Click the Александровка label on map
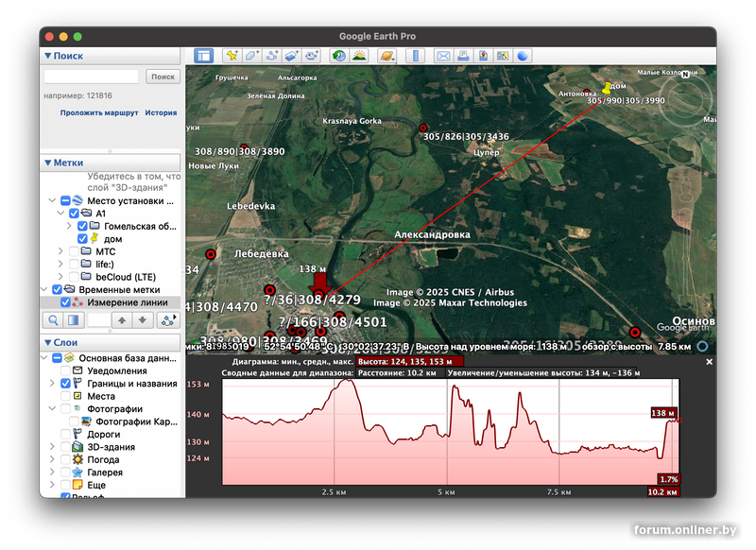This screenshot has height=550, width=756. click(x=432, y=234)
